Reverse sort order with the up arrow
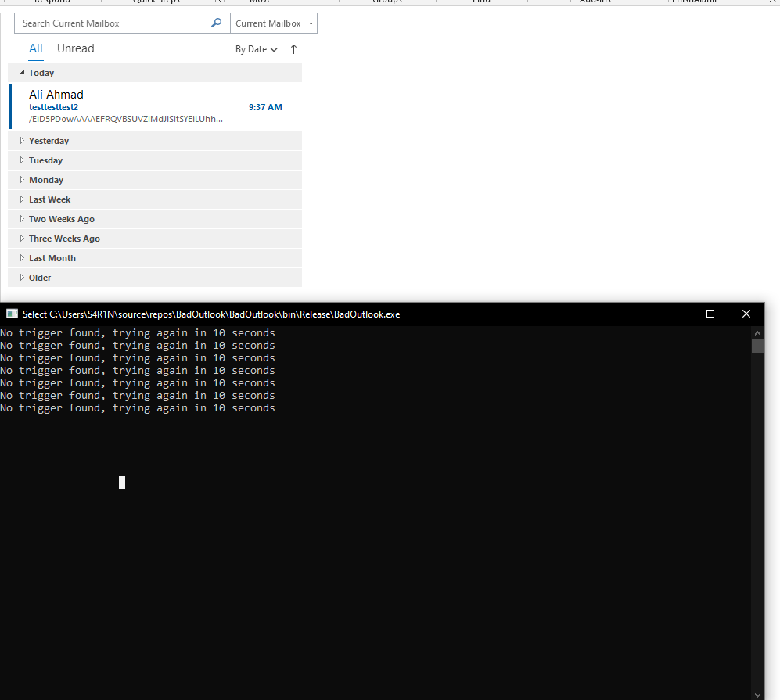Image resolution: width=780 pixels, height=700 pixels. [x=293, y=49]
